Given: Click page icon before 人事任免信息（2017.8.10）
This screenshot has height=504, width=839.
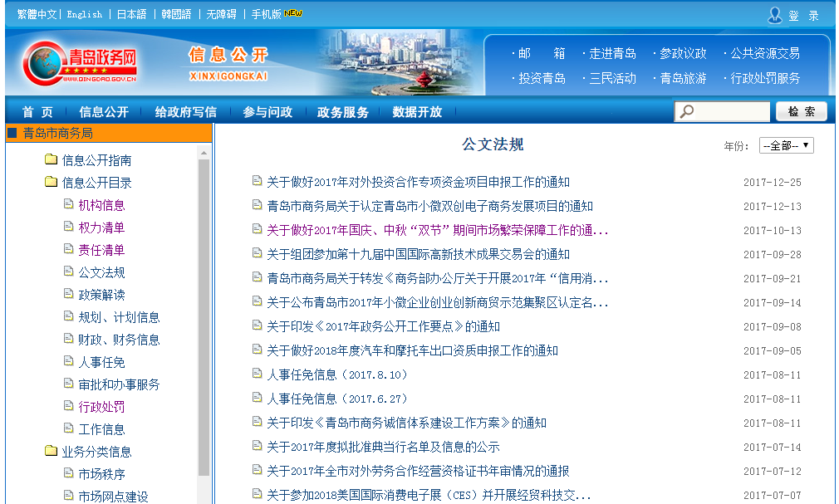Looking at the screenshot, I should tap(257, 374).
